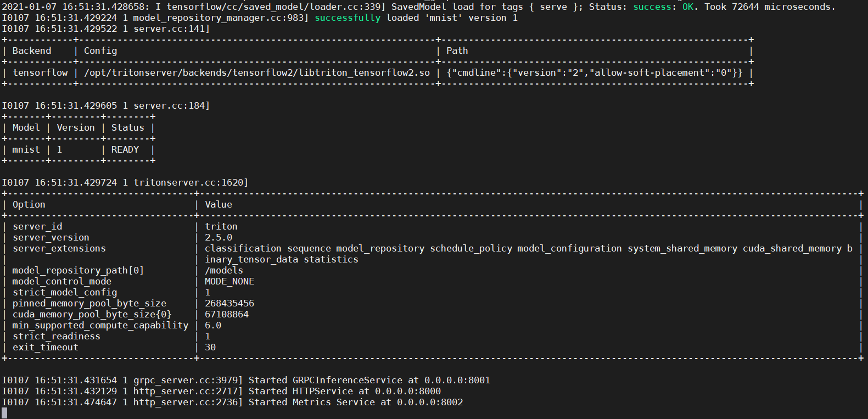Click the Metrics Service address 0.0.0.0:8002

pyautogui.click(x=429, y=402)
